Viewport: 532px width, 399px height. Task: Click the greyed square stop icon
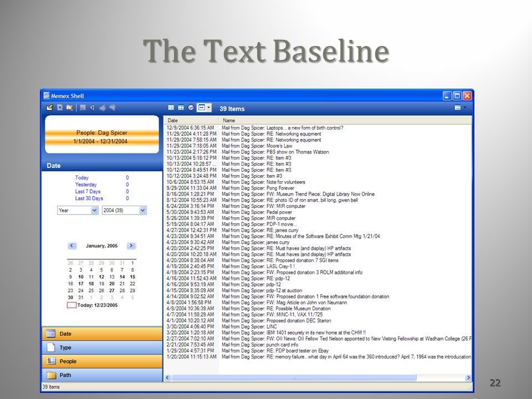click(x=83, y=108)
